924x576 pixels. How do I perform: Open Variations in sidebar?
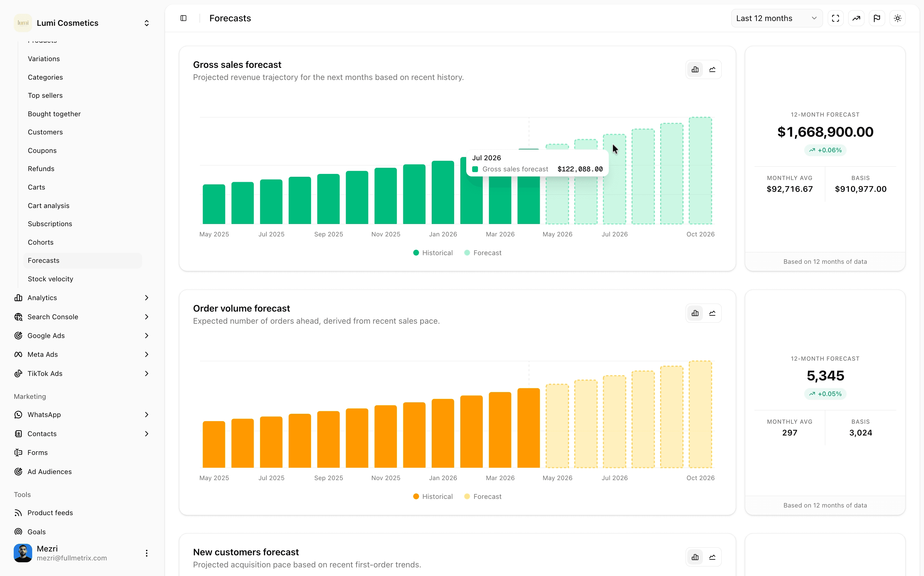point(82,59)
